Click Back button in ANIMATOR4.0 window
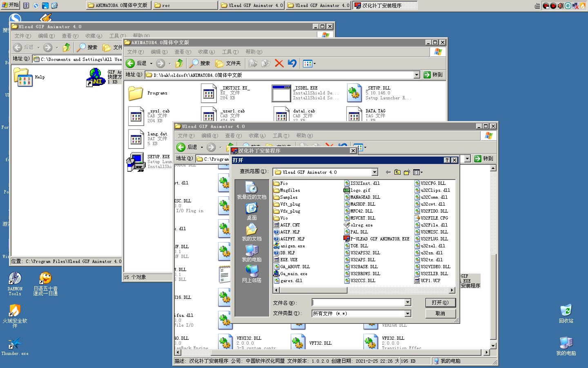The image size is (588, 368). pyautogui.click(x=136, y=63)
